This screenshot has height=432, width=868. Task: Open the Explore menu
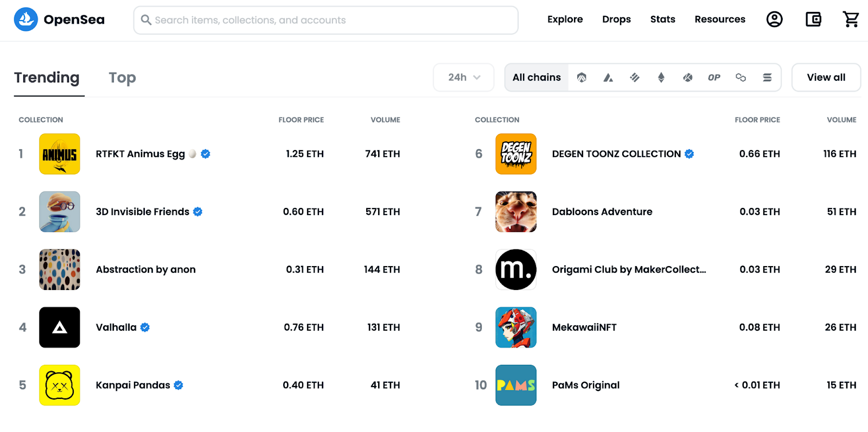[x=565, y=20]
